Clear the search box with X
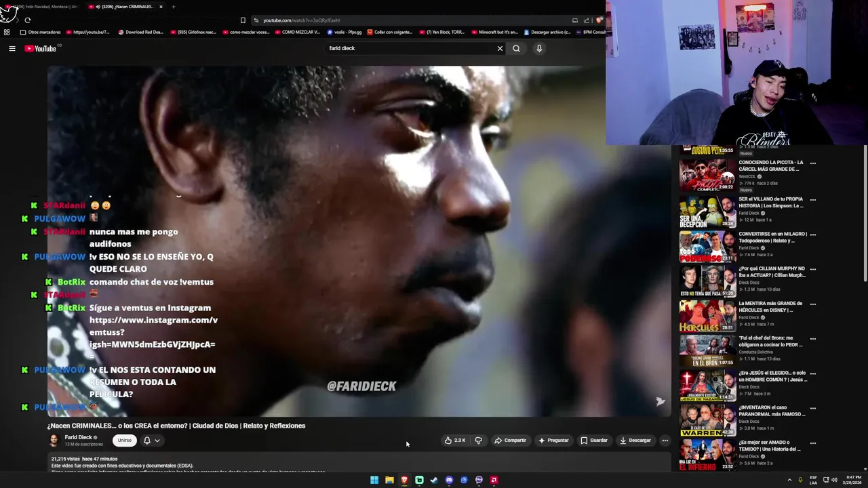The height and width of the screenshot is (488, 868). 500,48
